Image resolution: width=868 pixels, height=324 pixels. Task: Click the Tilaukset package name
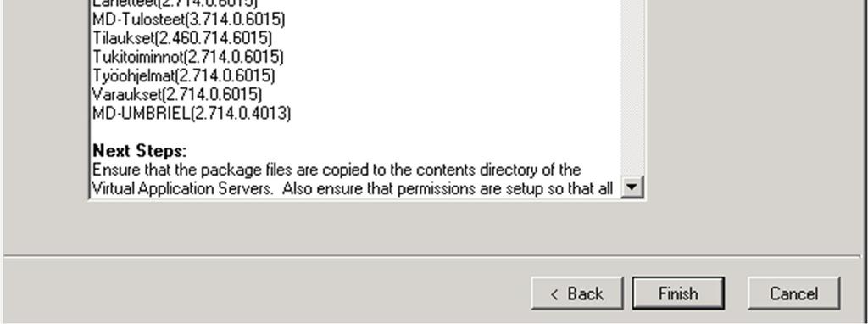pyautogui.click(x=124, y=38)
